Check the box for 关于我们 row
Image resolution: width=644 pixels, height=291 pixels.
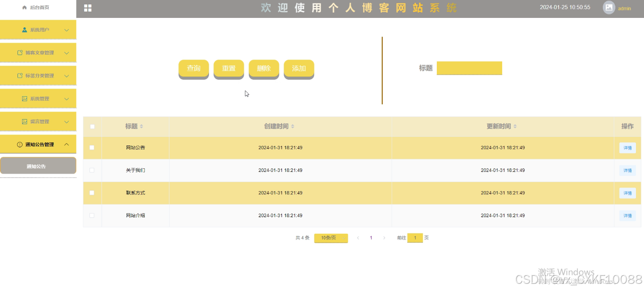(x=92, y=170)
